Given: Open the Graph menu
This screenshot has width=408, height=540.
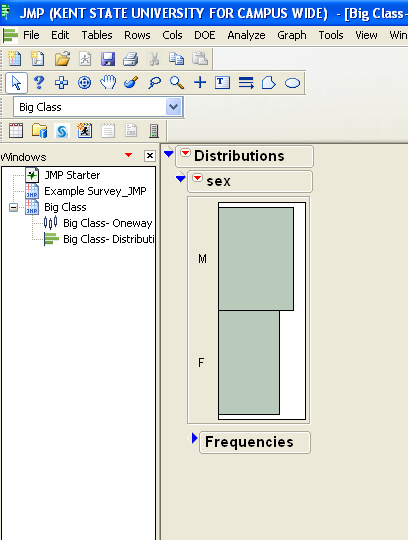Looking at the screenshot, I should (292, 35).
